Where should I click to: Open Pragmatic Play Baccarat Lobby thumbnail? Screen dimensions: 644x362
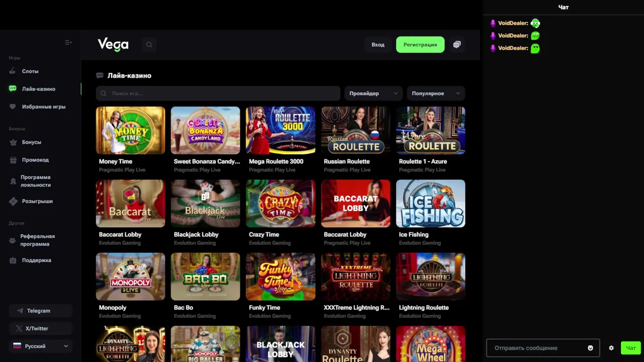coord(356,203)
